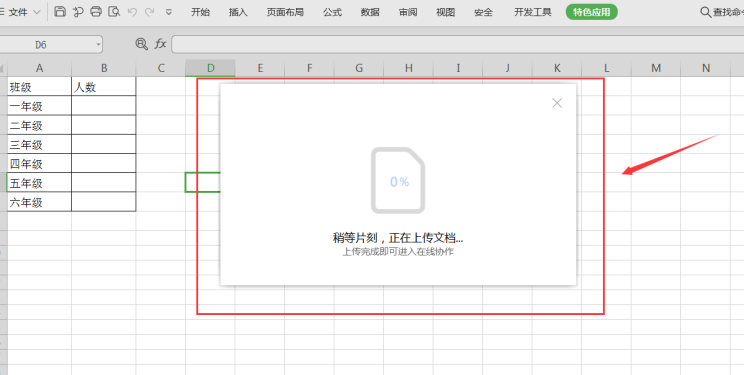Viewport: 744px width, 375px height.
Task: Click the 上传完成即可进入在线协作 subtitle
Action: 398,252
